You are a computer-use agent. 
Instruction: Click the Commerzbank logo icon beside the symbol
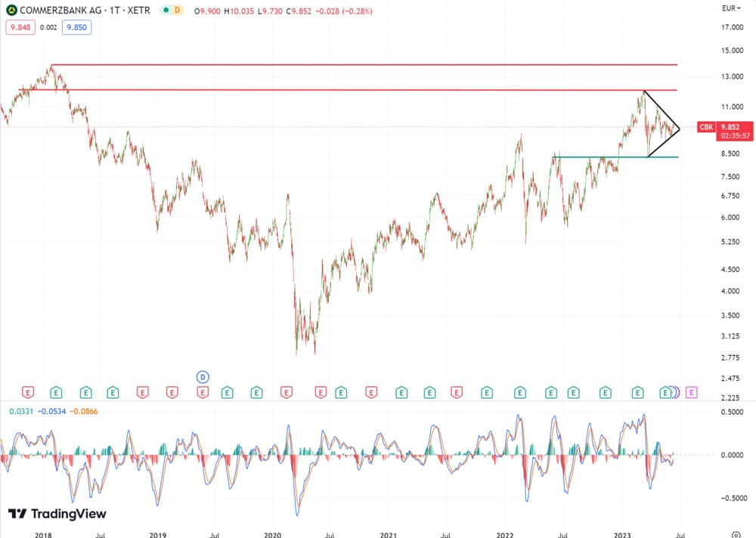[x=10, y=11]
